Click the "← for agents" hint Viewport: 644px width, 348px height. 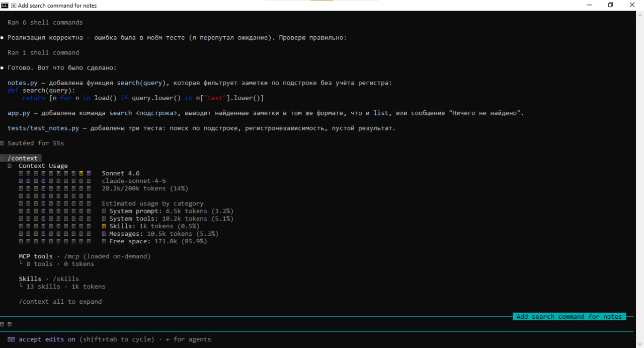click(x=189, y=339)
